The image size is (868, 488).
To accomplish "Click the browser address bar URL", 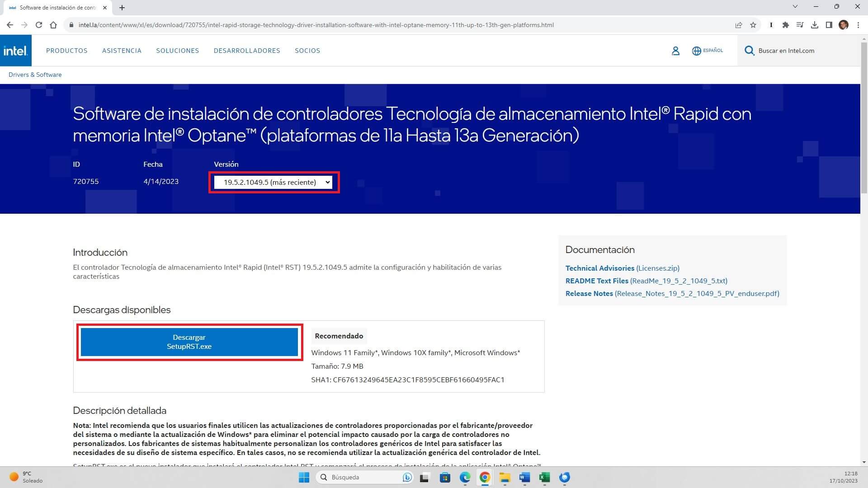I will (x=316, y=25).
